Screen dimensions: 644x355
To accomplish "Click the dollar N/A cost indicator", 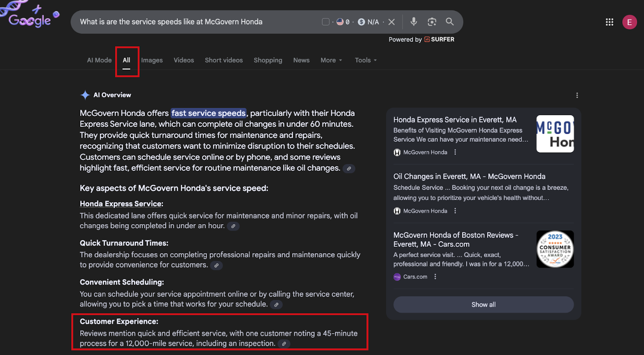I will click(x=369, y=22).
